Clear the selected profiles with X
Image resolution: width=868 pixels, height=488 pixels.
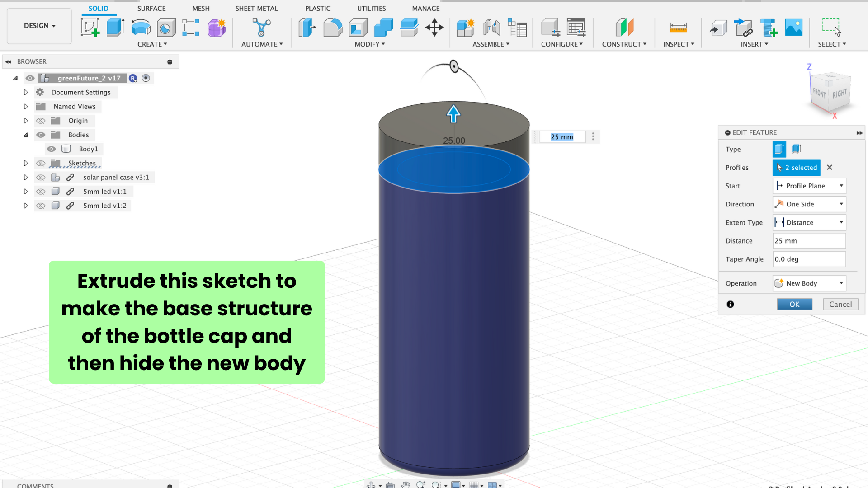830,168
